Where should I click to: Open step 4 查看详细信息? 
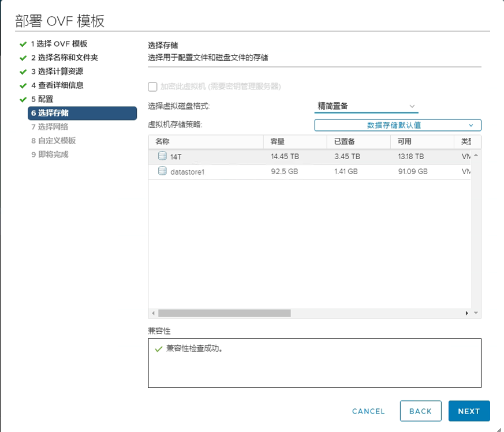point(57,85)
